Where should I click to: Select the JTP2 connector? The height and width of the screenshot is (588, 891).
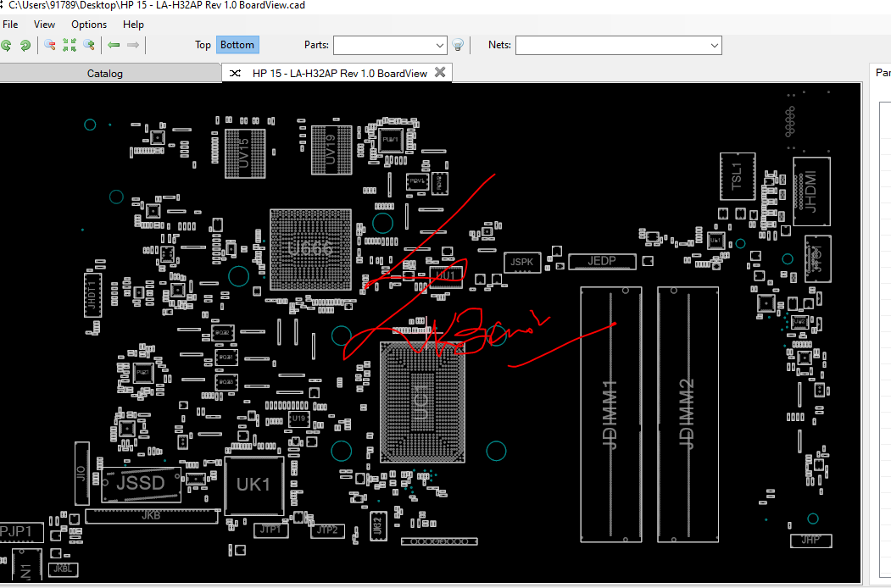tap(328, 530)
